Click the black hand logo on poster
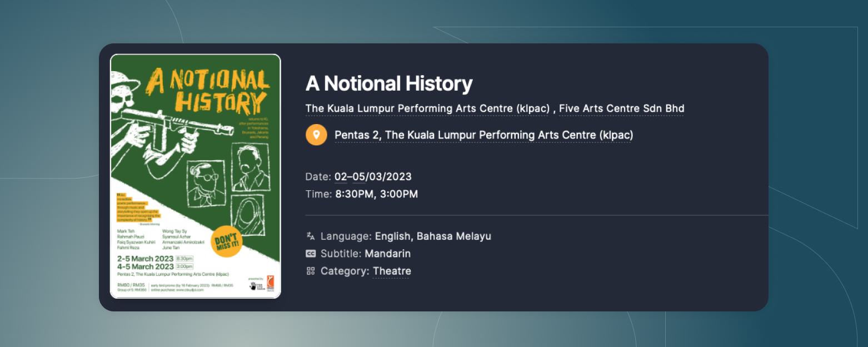Viewport: 868px width, 347px height. click(253, 286)
